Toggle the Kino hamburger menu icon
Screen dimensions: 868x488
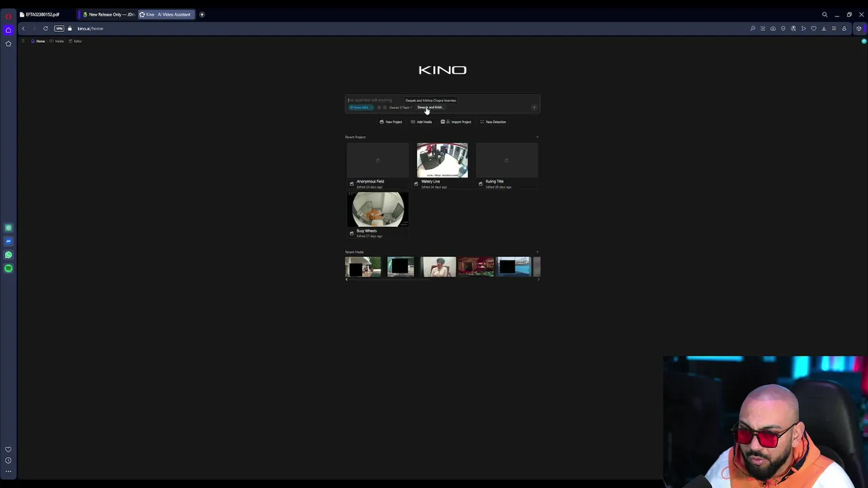pyautogui.click(x=23, y=41)
